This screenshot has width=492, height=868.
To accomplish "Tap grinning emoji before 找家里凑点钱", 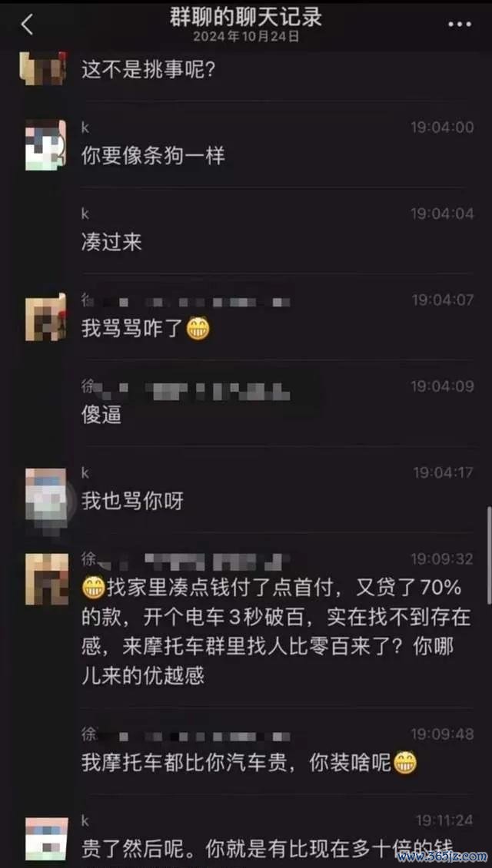I will click(x=94, y=588).
